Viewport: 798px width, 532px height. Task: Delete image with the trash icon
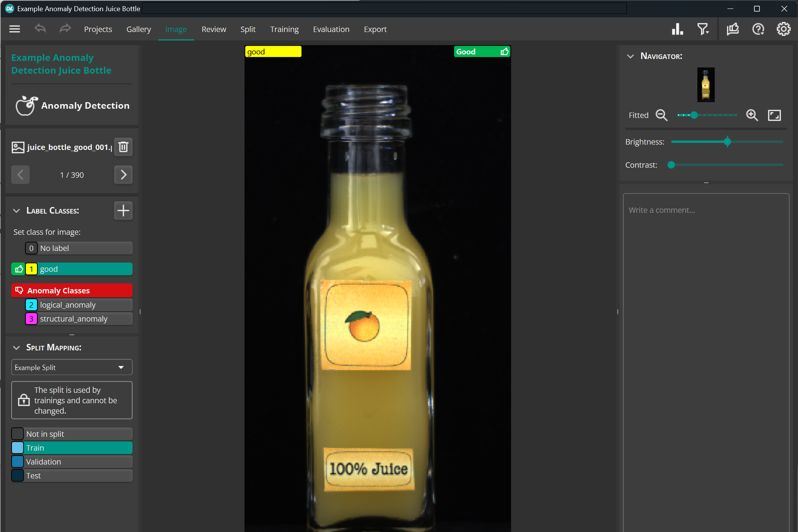coord(123,147)
